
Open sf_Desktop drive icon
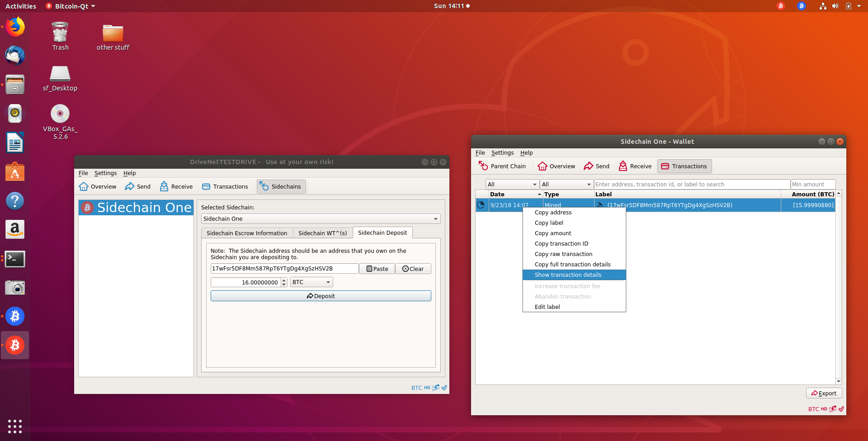[x=60, y=78]
